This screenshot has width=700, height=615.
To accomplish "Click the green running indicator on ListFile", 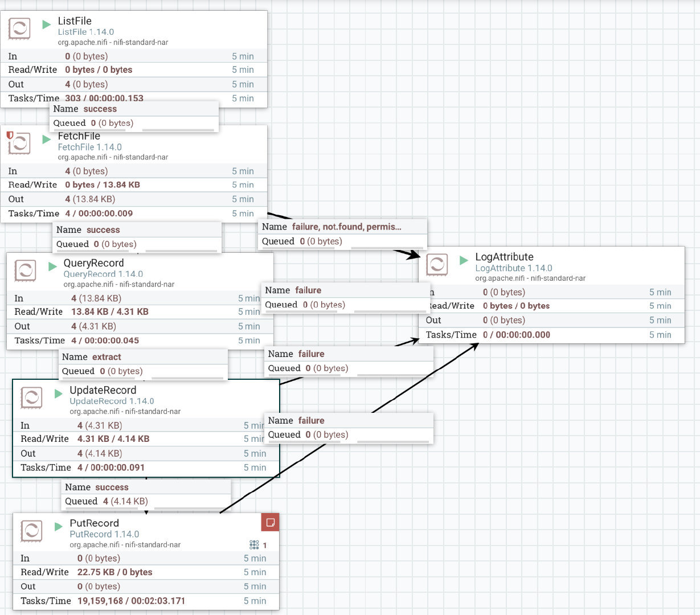I will 47,24.
